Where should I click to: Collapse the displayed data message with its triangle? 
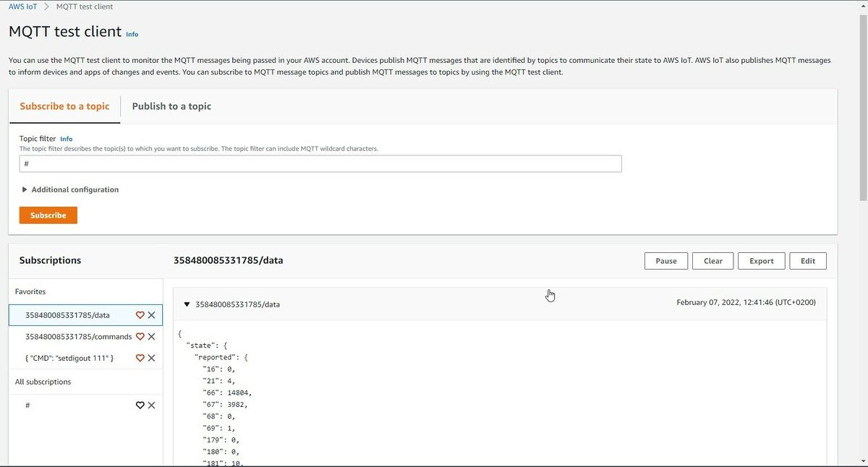(x=187, y=304)
